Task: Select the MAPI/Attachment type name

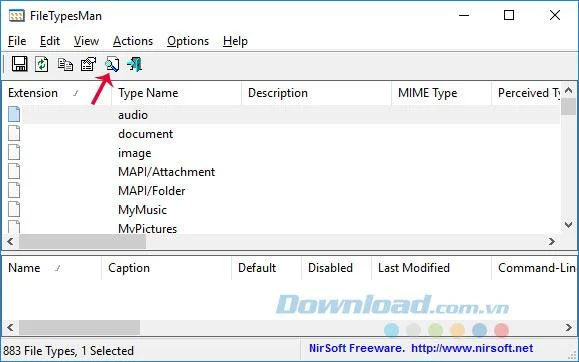Action: pyautogui.click(x=167, y=172)
